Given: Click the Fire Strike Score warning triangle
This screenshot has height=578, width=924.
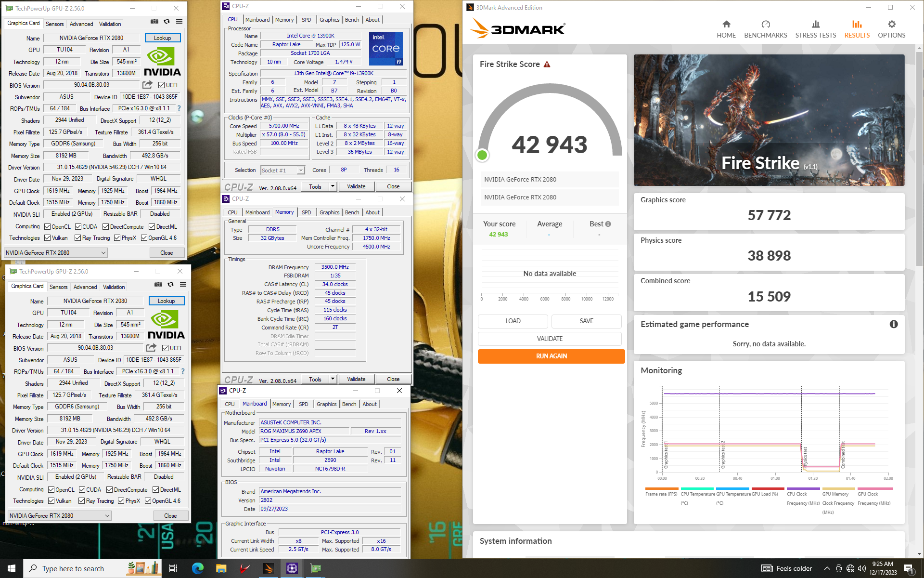Looking at the screenshot, I should tap(547, 65).
